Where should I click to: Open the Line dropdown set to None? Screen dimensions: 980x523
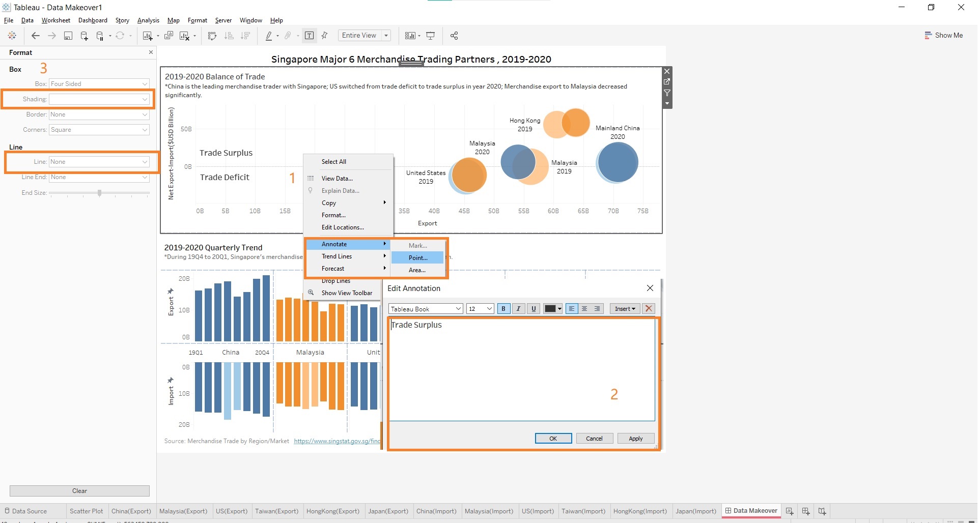click(x=99, y=162)
